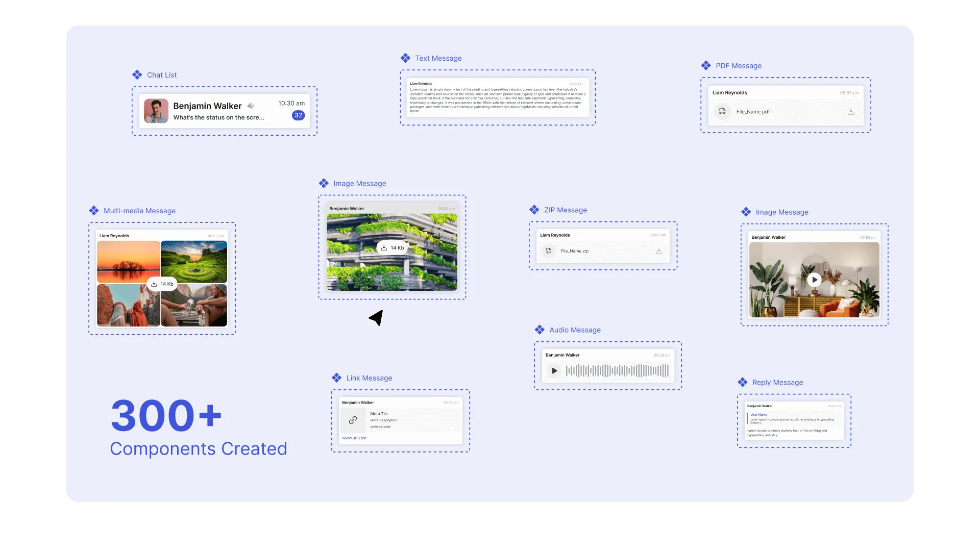
Task: Click the component icon beside PDF Message
Action: 706,66
